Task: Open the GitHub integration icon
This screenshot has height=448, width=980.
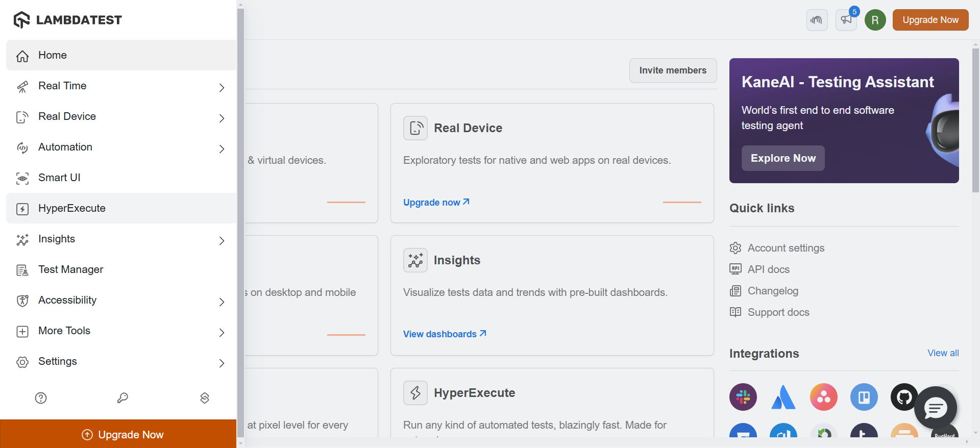Action: click(x=904, y=397)
